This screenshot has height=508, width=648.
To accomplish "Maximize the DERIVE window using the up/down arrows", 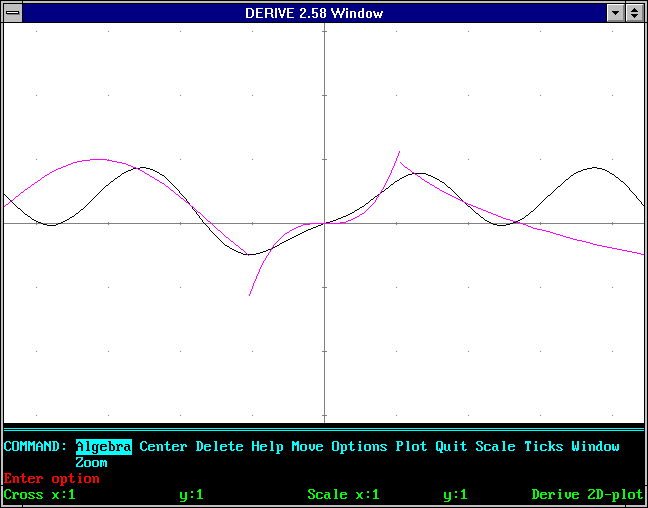I will pyautogui.click(x=635, y=13).
